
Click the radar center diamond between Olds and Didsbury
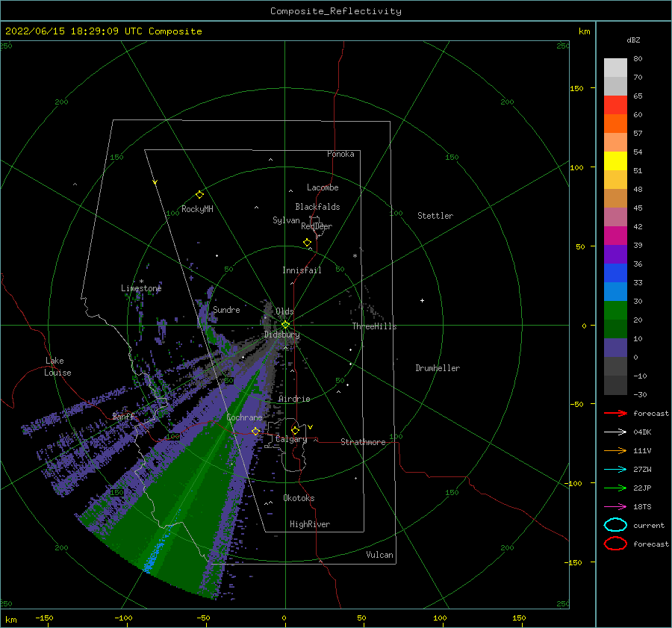pos(285,325)
